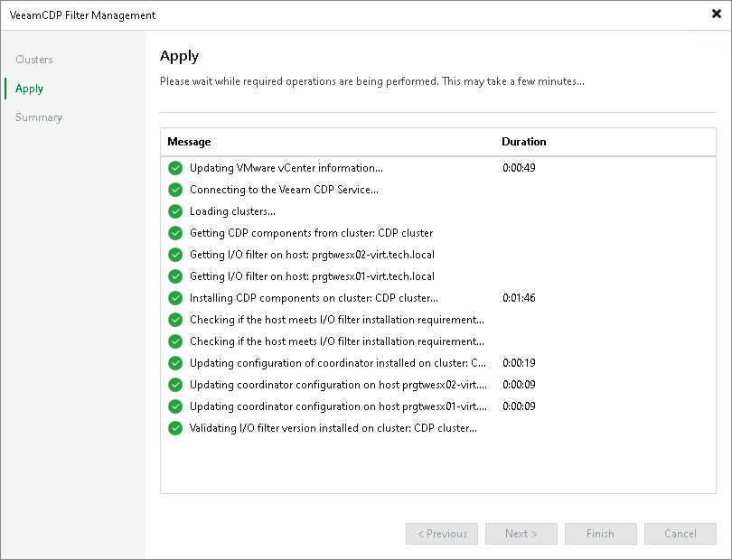
Task: Click the 0:00:49 duration value
Action: click(x=519, y=168)
